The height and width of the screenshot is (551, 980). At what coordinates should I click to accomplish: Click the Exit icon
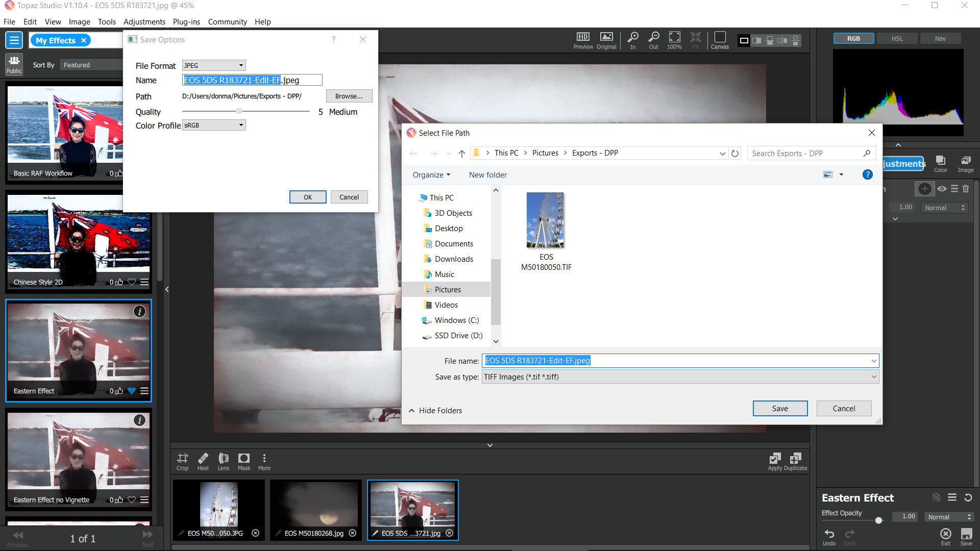946,537
